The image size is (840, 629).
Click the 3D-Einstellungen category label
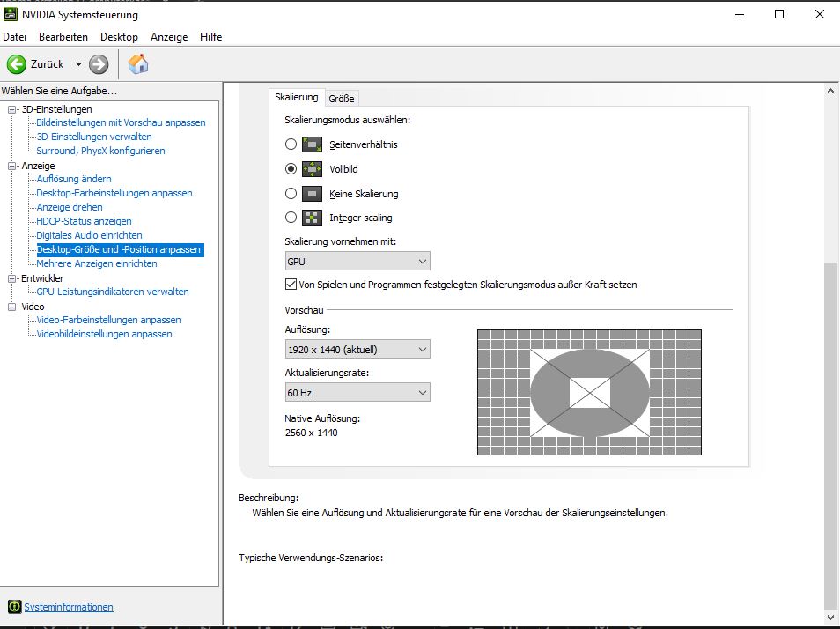pyautogui.click(x=56, y=109)
